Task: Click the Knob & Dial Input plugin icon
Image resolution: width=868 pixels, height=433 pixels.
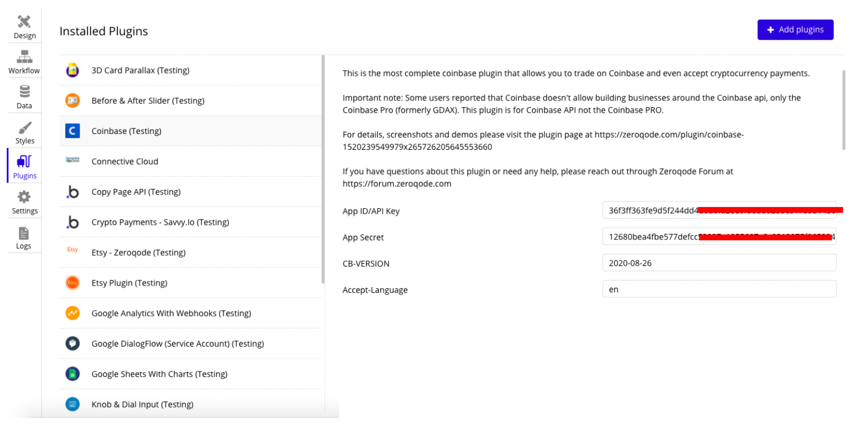Action: click(x=72, y=404)
